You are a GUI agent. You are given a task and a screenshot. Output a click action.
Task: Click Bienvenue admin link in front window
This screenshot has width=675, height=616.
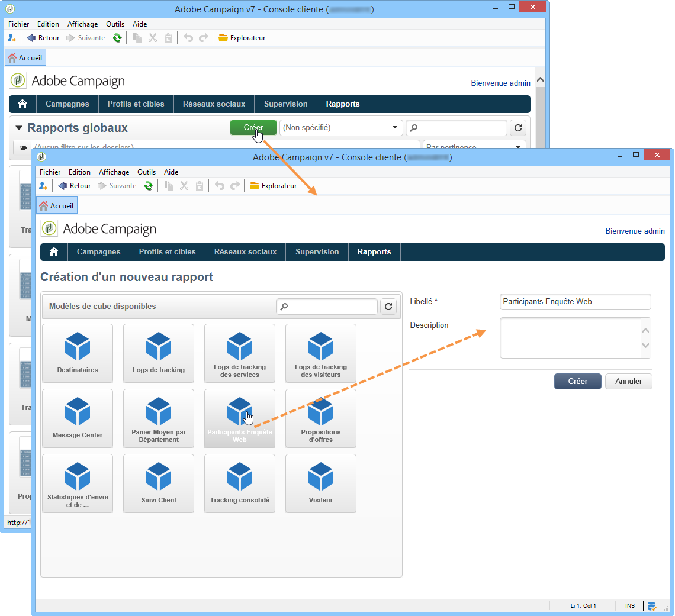pyautogui.click(x=635, y=231)
